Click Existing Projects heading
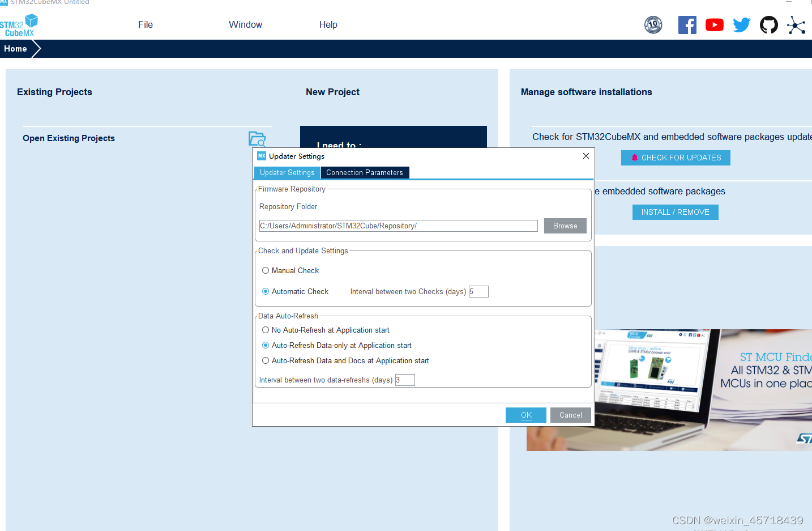This screenshot has height=531, width=812. point(54,92)
